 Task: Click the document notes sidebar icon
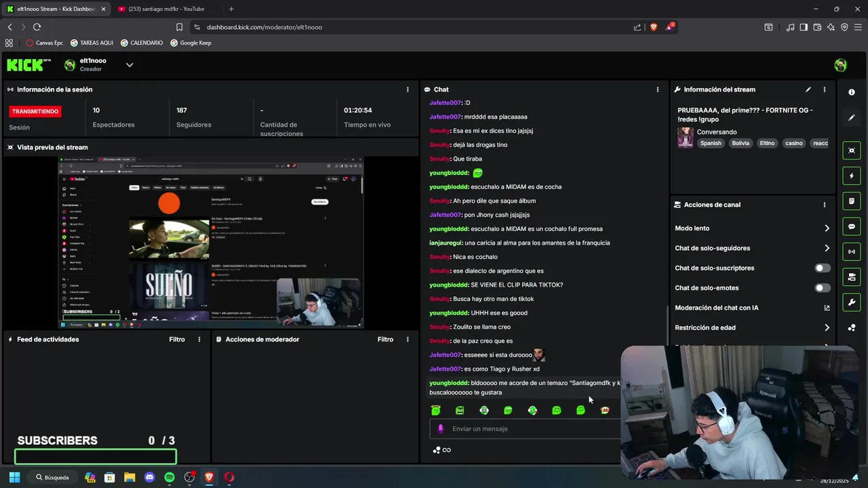tap(852, 201)
